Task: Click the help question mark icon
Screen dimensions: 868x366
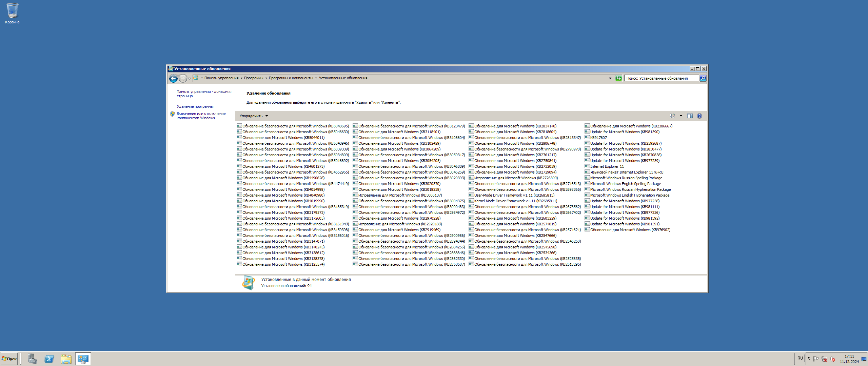Action: [x=699, y=116]
